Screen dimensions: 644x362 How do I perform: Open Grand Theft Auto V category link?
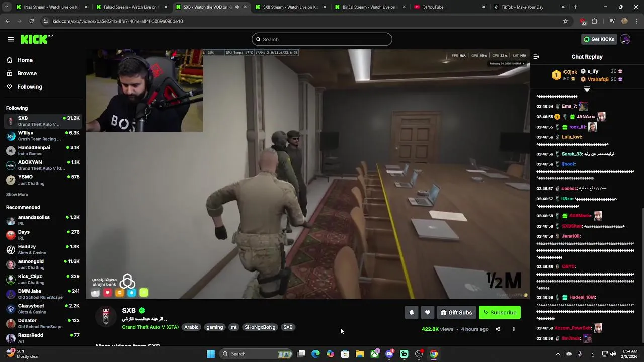[x=150, y=327]
